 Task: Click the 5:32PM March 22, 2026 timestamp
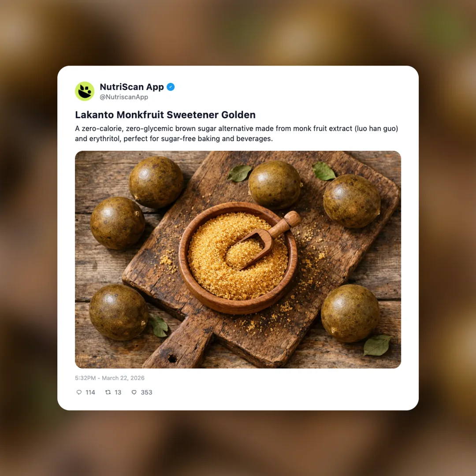[x=110, y=378]
